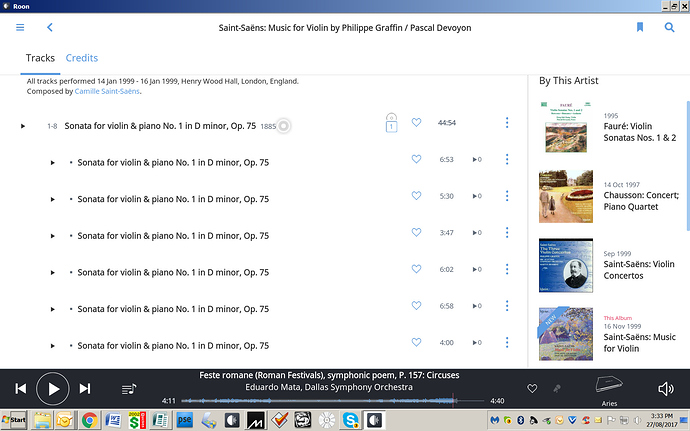Open the hamburger navigation menu
The height and width of the screenshot is (431, 690).
[x=20, y=27]
